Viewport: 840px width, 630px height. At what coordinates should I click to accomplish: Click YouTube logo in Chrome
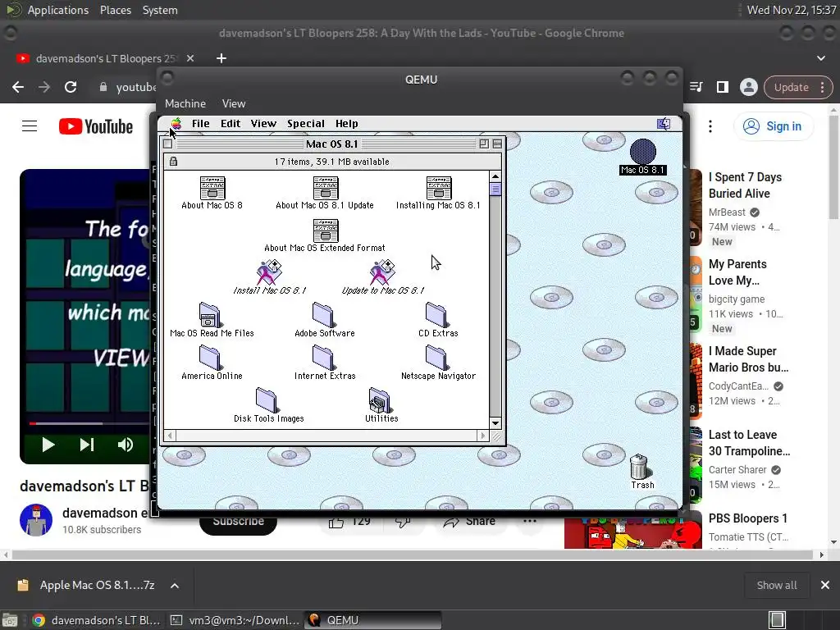click(x=96, y=126)
